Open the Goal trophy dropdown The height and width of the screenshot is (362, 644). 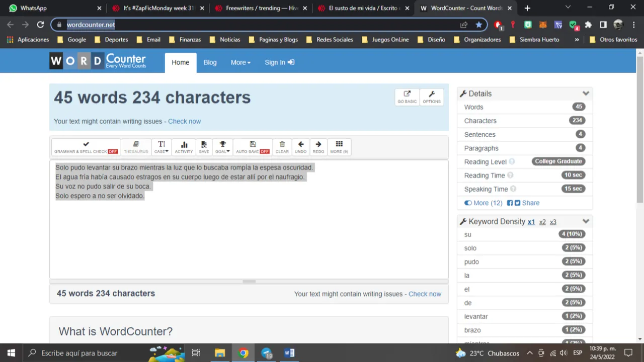pyautogui.click(x=222, y=147)
